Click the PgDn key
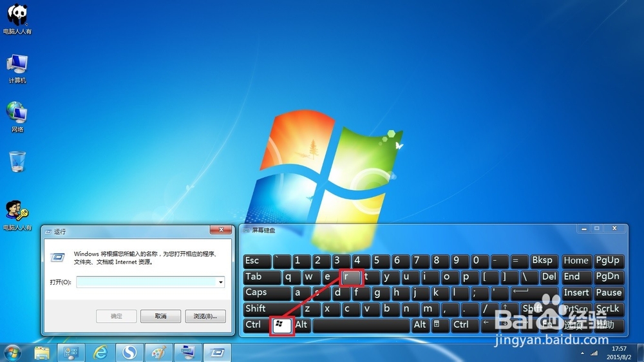The image size is (644, 362). (609, 277)
